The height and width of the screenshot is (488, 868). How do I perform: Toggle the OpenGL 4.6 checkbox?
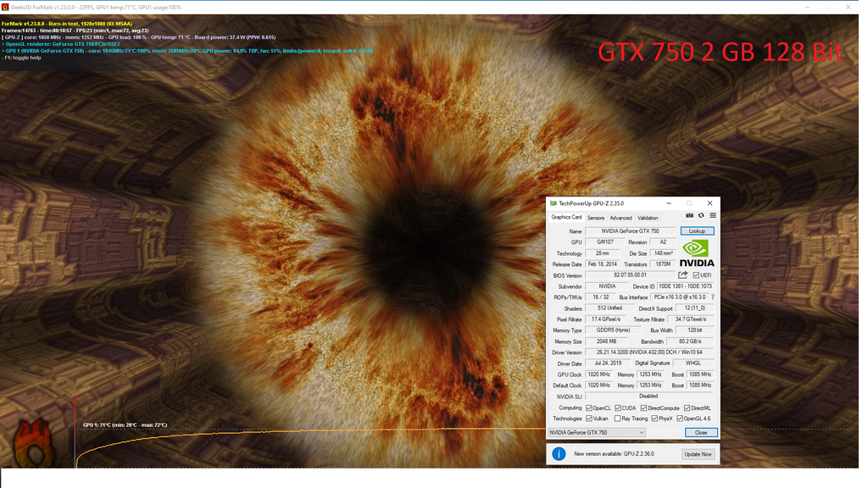(x=680, y=419)
